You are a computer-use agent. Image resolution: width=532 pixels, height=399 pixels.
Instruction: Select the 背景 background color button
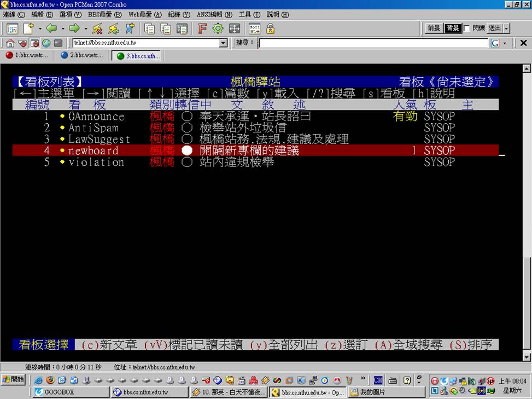pyautogui.click(x=452, y=28)
